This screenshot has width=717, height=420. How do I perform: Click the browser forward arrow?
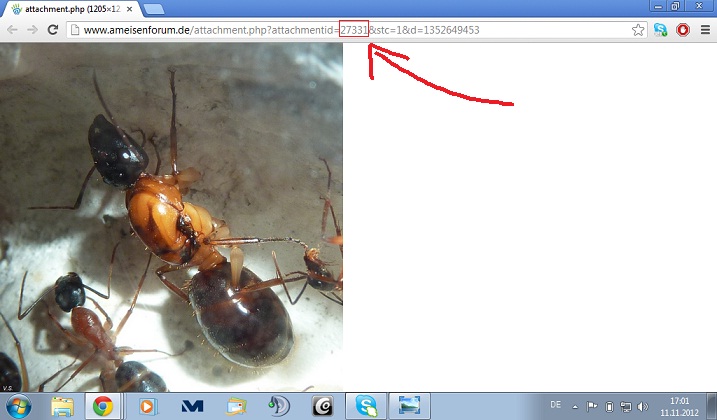point(32,30)
